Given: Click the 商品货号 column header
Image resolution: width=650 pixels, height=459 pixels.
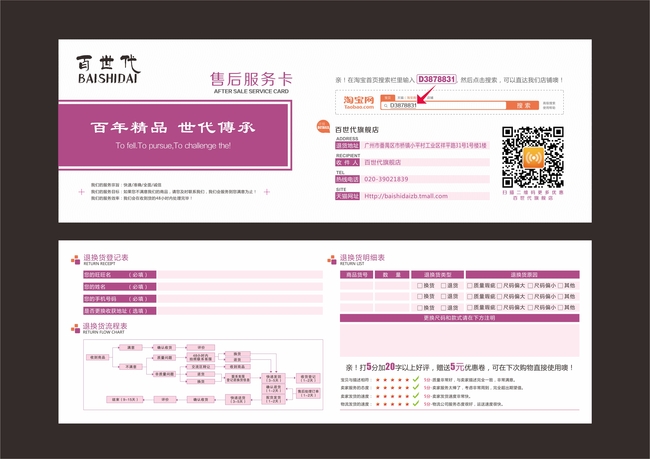Looking at the screenshot, I should [x=357, y=274].
